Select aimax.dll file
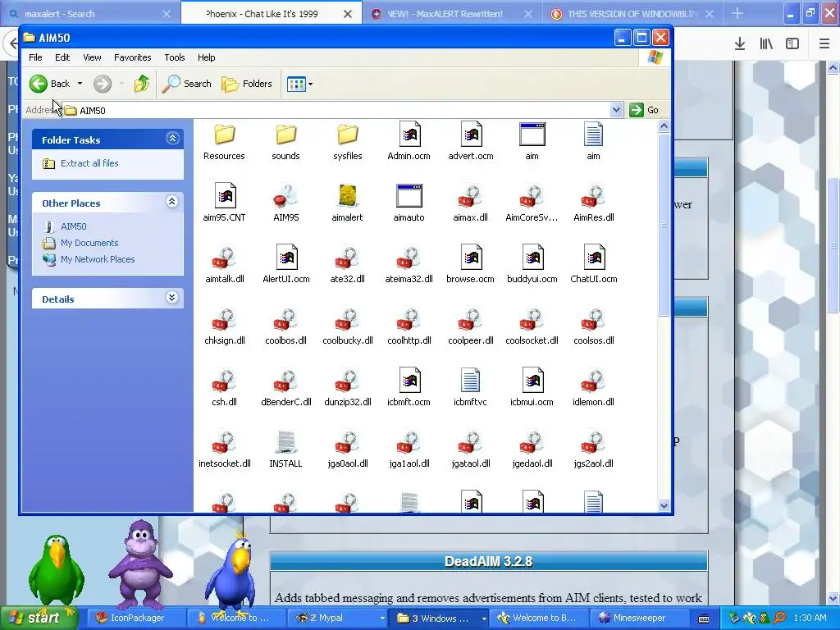 tap(470, 203)
